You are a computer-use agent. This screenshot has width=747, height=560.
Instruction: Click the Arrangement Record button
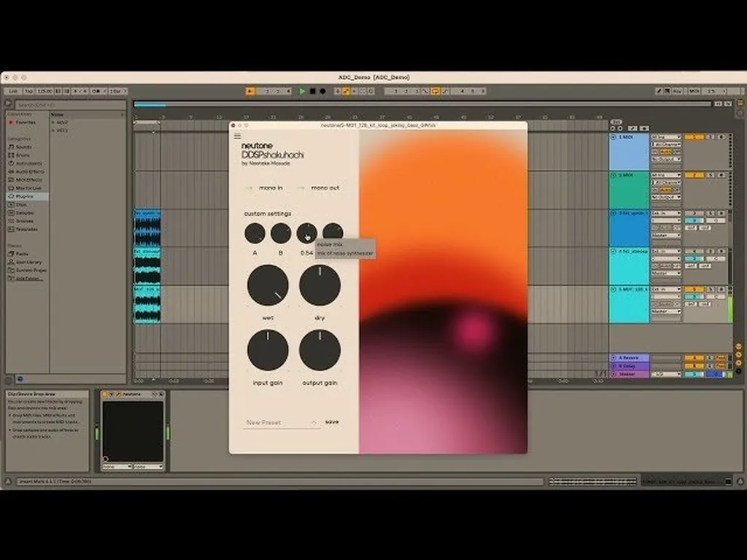tap(322, 91)
